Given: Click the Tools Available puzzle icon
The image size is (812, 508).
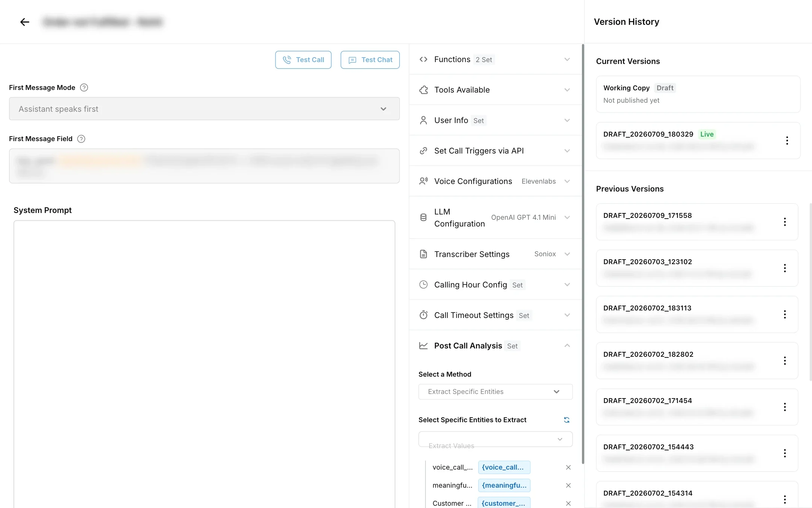Looking at the screenshot, I should [423, 90].
